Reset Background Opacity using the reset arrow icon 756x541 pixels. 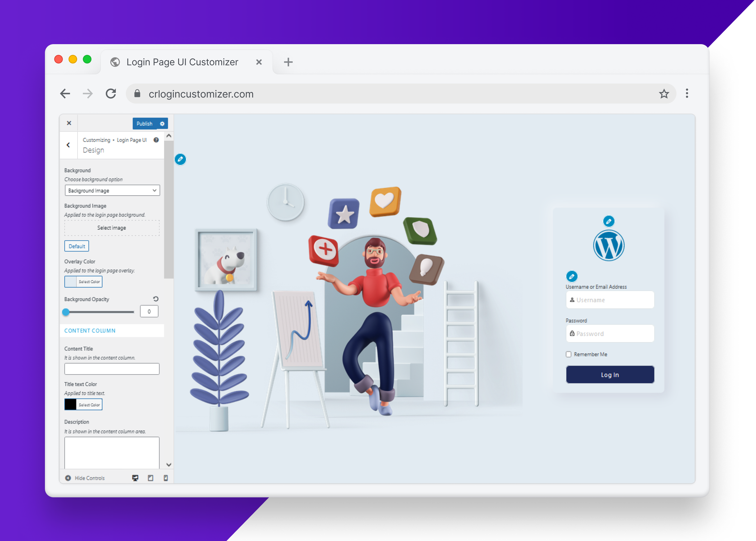[x=156, y=299]
